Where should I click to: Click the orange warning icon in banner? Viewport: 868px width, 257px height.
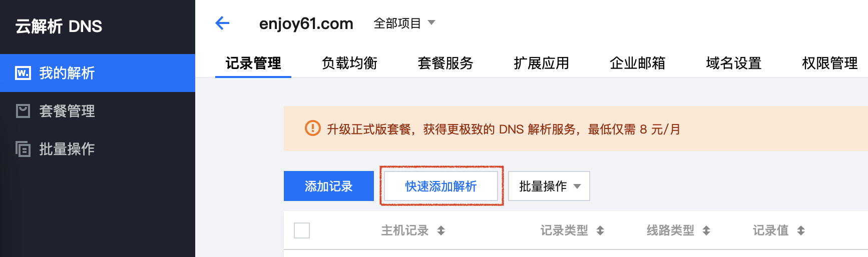click(313, 128)
